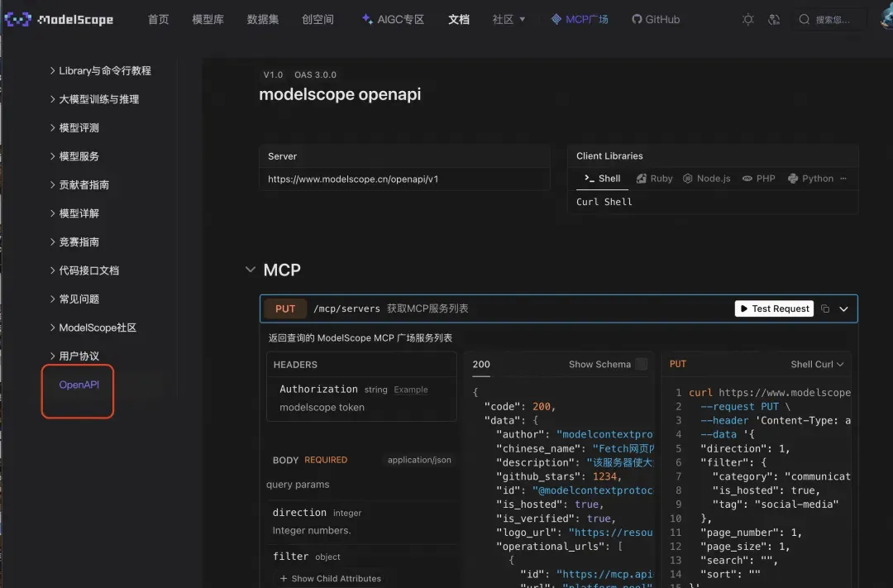Image resolution: width=893 pixels, height=588 pixels.
Task: Select the Python client library
Action: point(810,179)
